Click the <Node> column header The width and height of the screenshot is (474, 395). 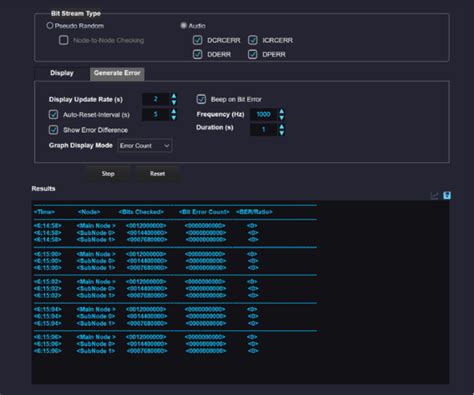[89, 212]
